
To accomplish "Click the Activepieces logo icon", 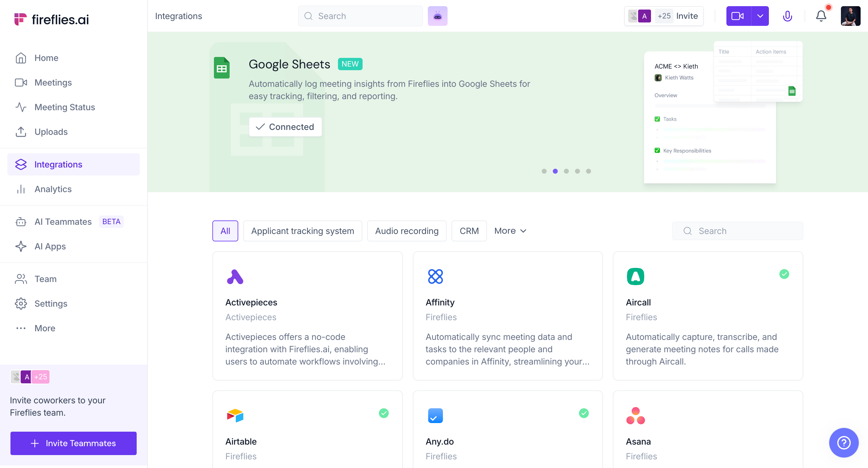I will [235, 276].
